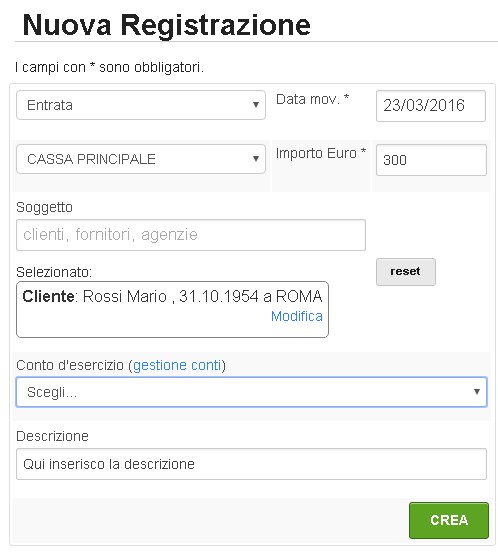Click the green CREA button

click(x=449, y=520)
